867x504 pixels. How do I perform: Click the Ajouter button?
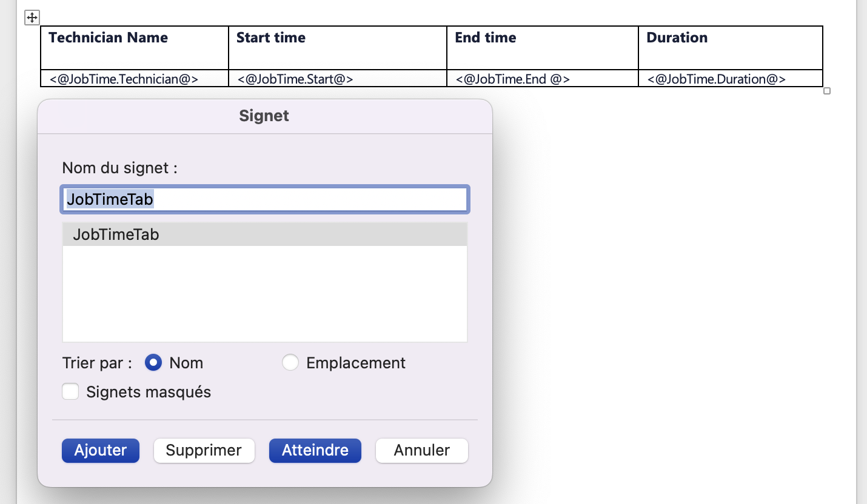click(101, 451)
